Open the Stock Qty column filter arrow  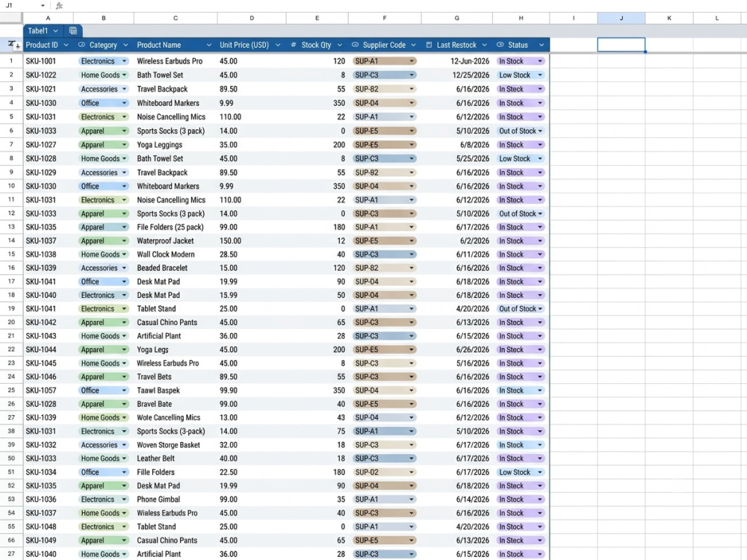[x=340, y=45]
